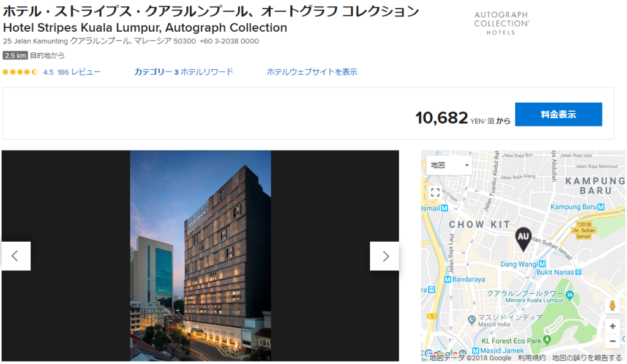Click the 料金表示 button
627x364 pixels.
(x=558, y=114)
